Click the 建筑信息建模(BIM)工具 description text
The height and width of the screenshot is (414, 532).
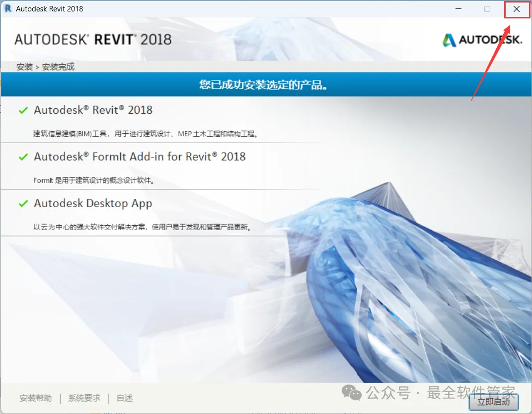(146, 134)
